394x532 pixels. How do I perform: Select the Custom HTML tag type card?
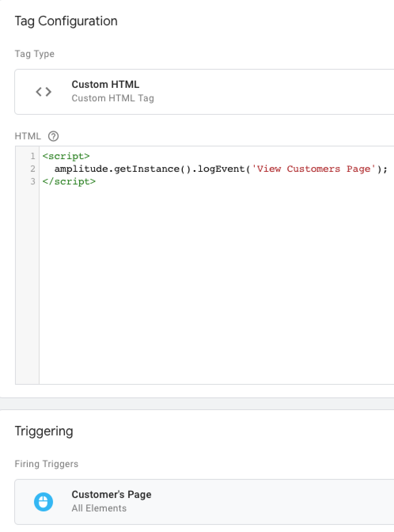[205, 92]
